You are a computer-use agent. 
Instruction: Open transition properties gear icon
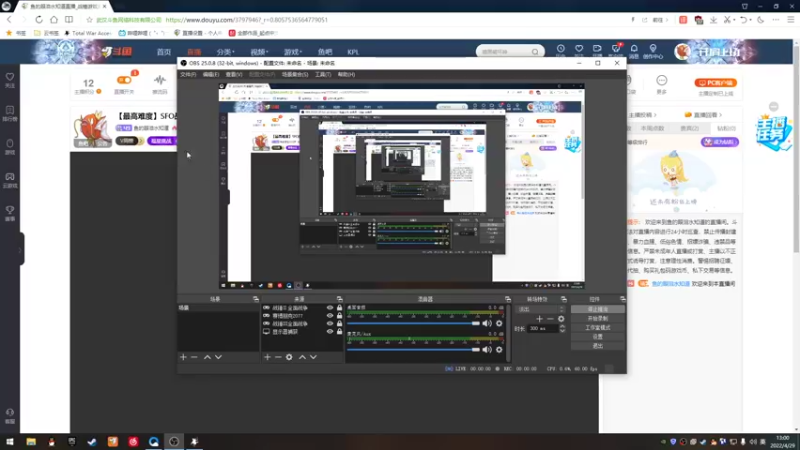[561, 319]
